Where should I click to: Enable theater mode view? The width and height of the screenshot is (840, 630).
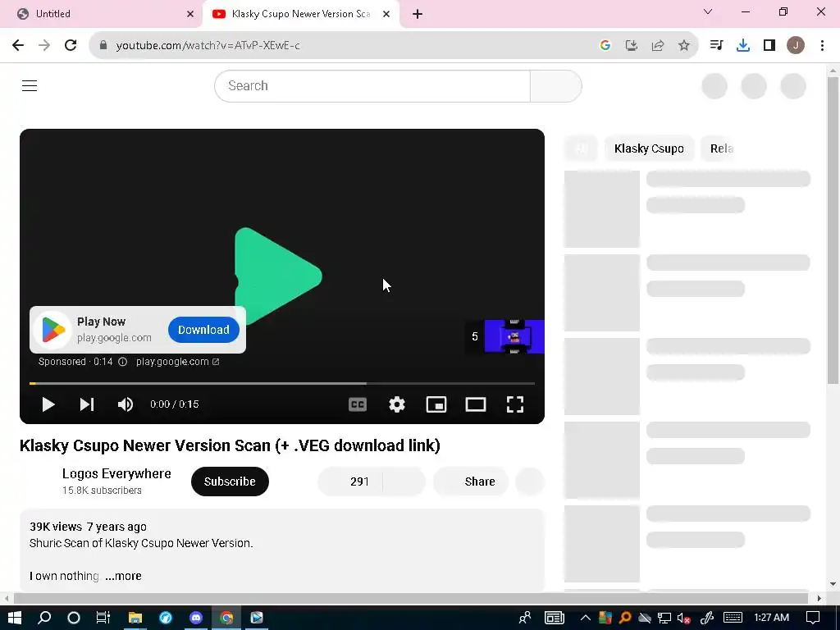(x=476, y=404)
